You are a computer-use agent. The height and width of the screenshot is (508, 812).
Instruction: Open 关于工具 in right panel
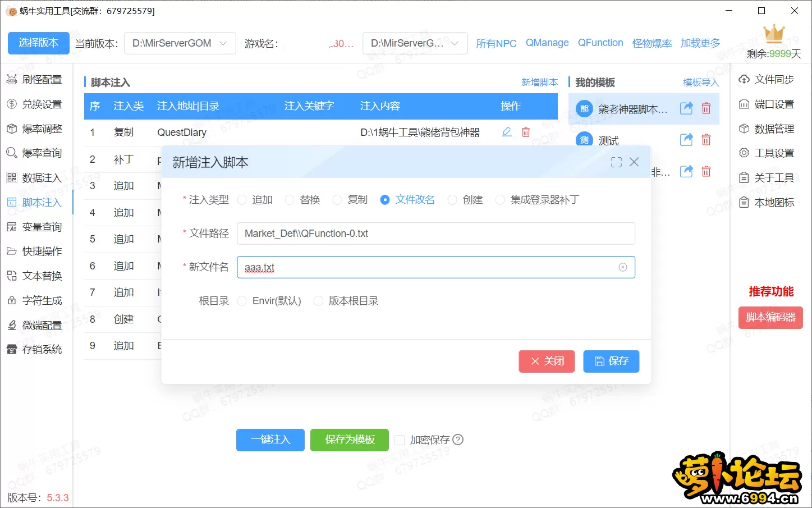click(767, 178)
